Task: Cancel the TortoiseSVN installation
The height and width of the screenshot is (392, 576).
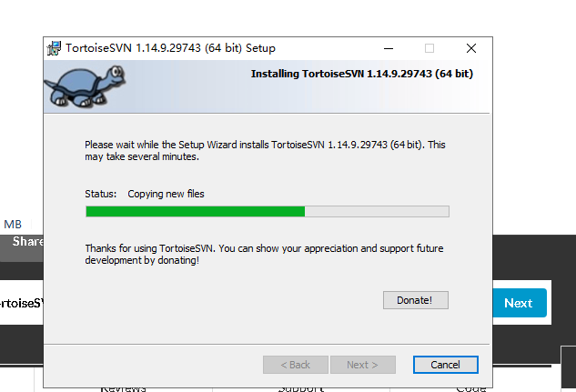Action: pos(446,365)
